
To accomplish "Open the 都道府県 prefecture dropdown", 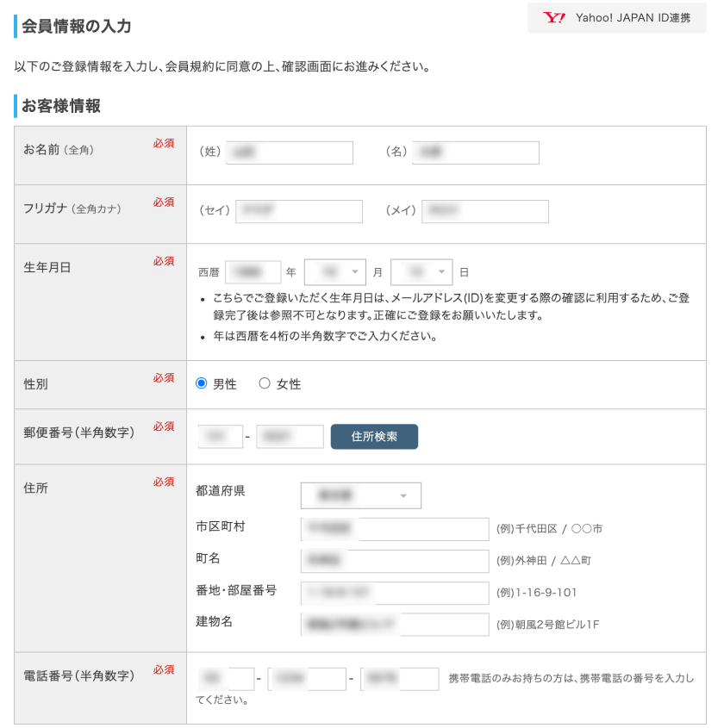I will [361, 495].
